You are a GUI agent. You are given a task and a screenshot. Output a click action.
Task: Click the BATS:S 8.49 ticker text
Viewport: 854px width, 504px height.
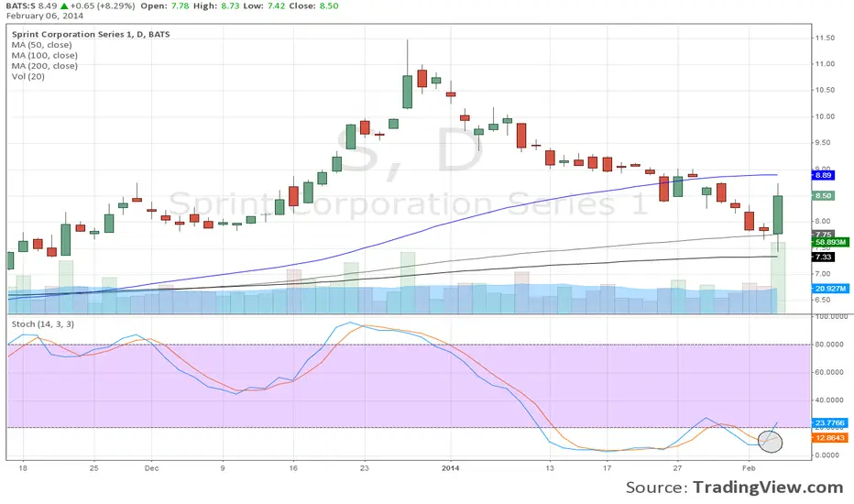point(31,6)
